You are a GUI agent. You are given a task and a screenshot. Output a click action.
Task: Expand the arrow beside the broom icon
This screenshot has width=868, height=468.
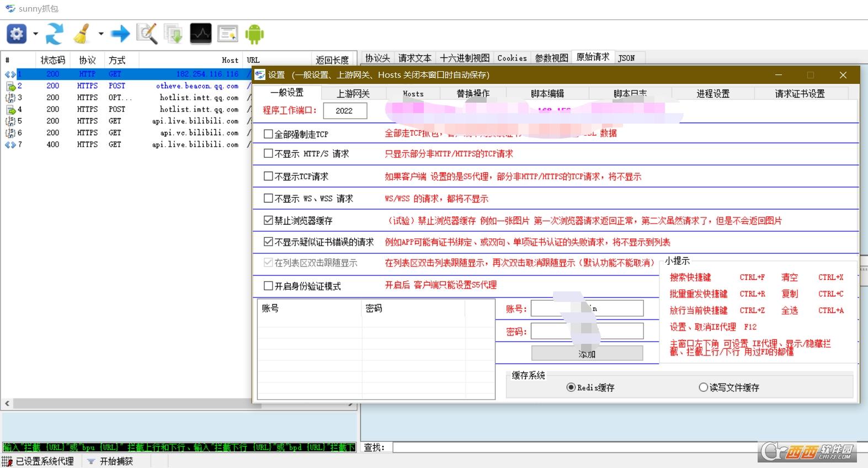click(100, 34)
